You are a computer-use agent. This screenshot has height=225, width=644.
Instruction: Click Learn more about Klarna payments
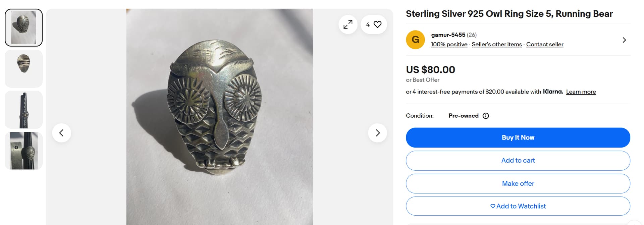pos(581,92)
